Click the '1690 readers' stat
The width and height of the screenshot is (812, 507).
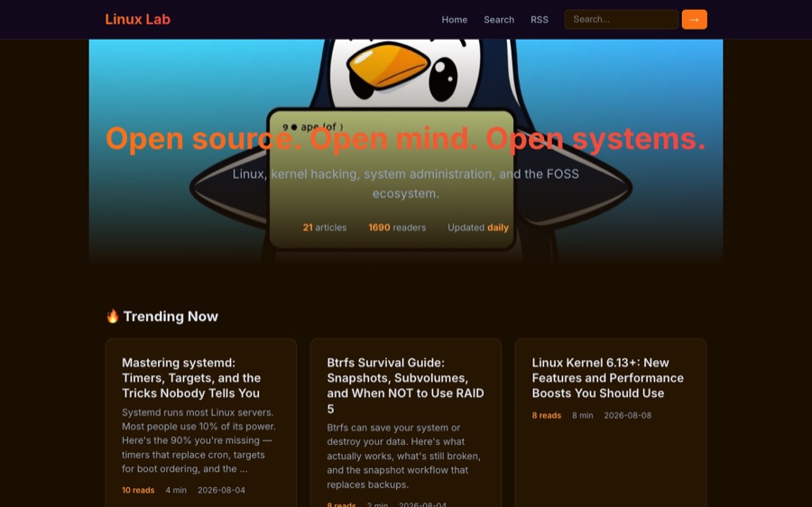tap(397, 227)
